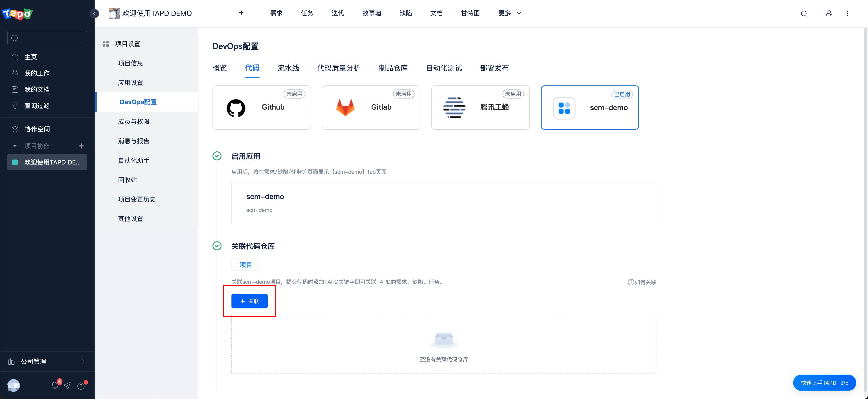
Task: Open 我的工作
Action: [37, 73]
